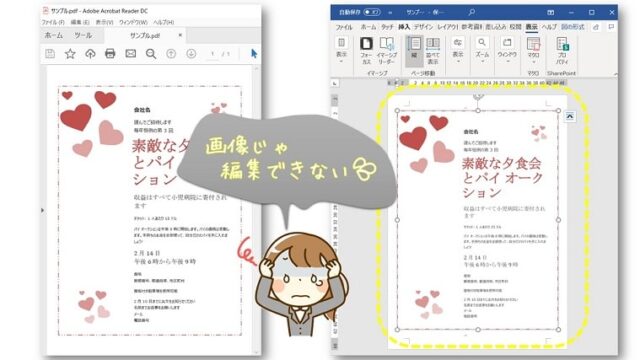The image size is (640, 360).
Task: Choose 並べて表示 side-by-side page view
Action: tap(433, 51)
